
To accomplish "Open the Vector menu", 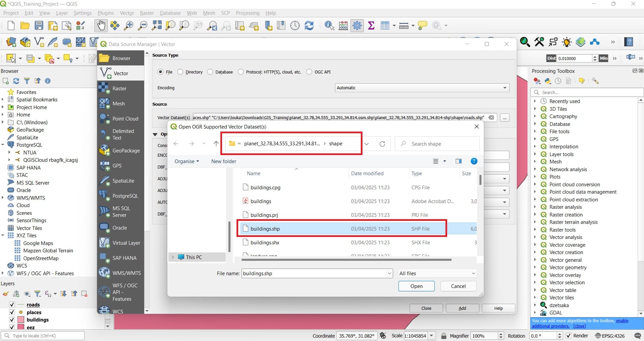I will click(x=127, y=13).
